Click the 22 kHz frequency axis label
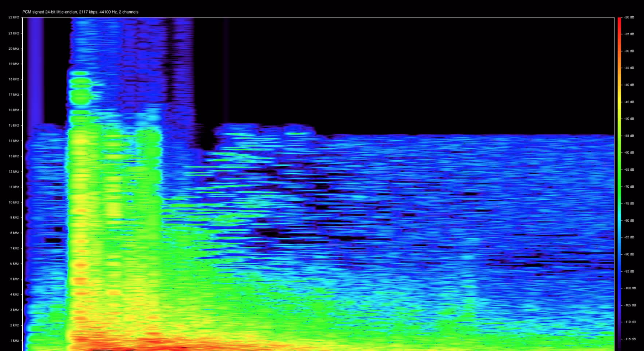The image size is (644, 351). [14, 17]
